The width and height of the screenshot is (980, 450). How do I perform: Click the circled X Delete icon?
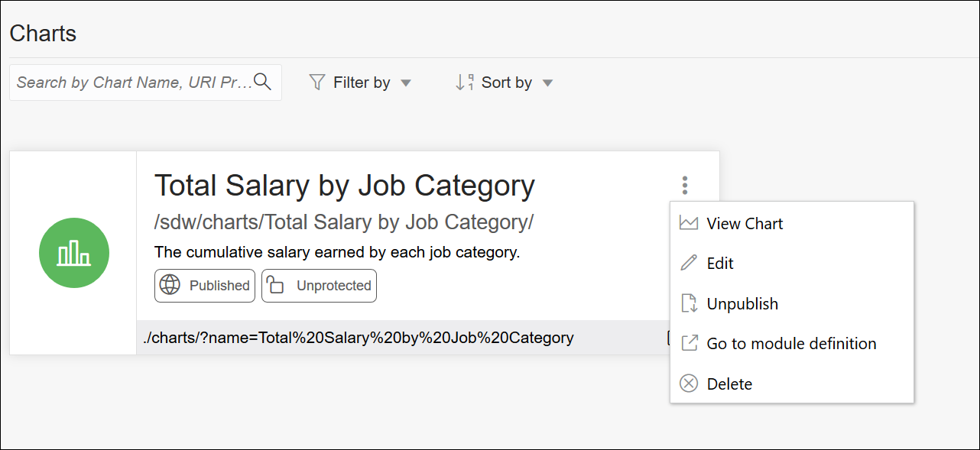click(x=689, y=384)
